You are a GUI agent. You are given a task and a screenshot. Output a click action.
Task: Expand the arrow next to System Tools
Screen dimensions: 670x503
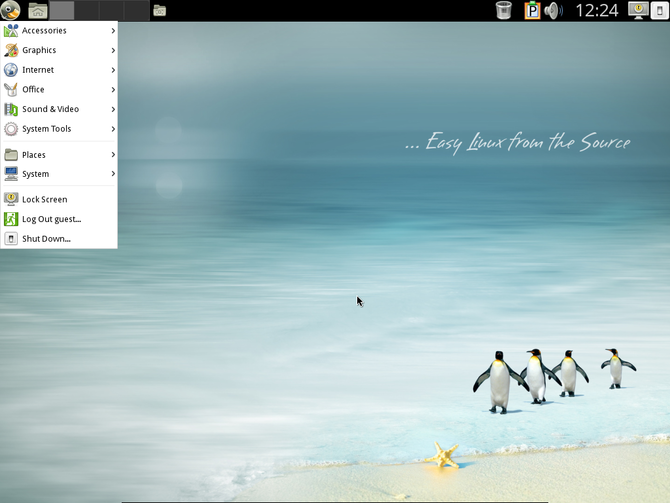(113, 129)
